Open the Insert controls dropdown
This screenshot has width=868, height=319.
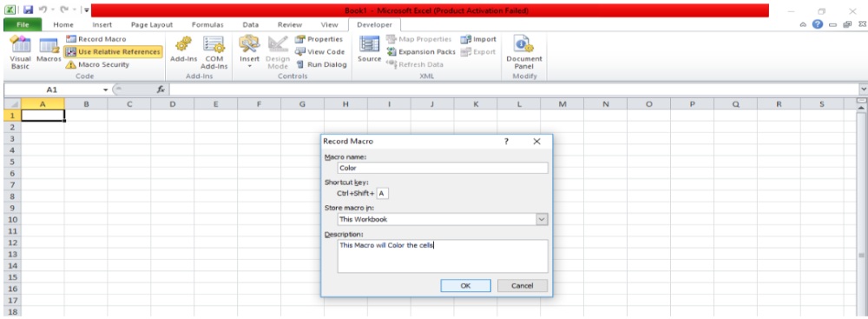(249, 53)
